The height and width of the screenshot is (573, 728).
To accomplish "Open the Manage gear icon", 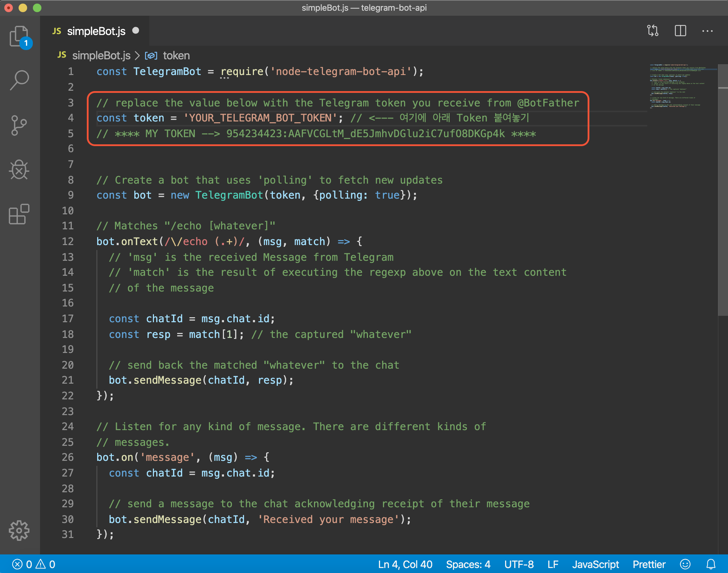I will click(x=19, y=530).
